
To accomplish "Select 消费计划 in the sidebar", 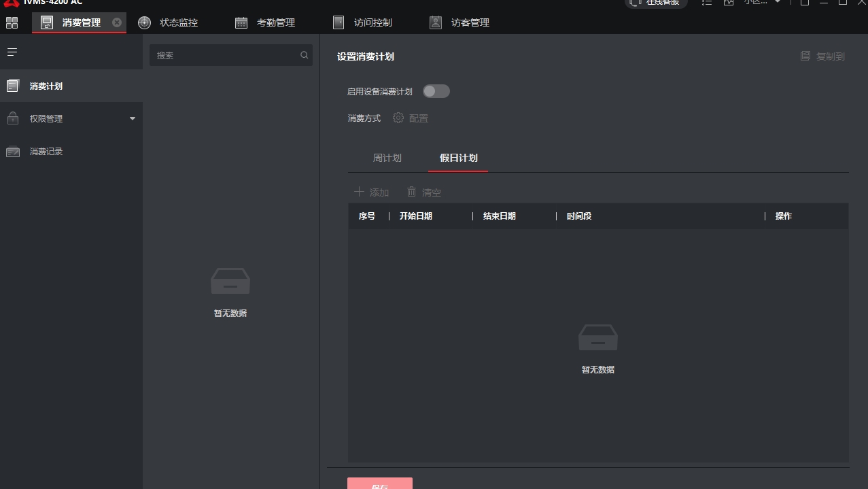I will [71, 86].
